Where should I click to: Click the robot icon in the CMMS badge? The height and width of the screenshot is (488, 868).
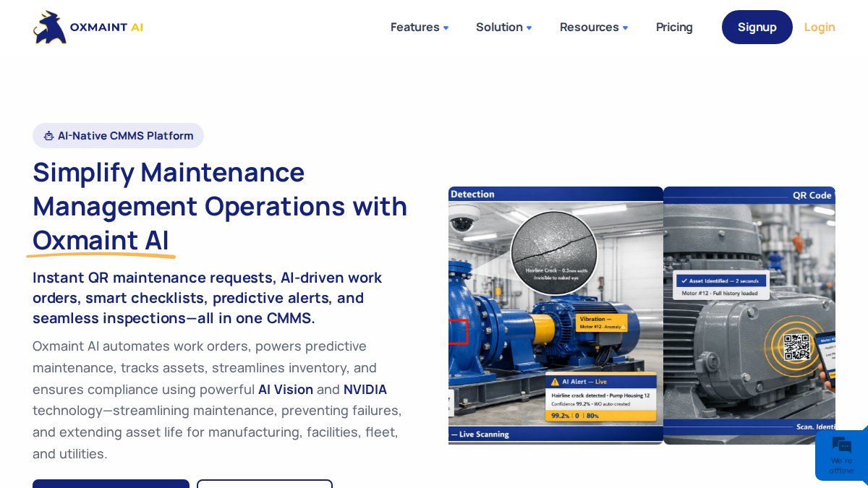pyautogui.click(x=48, y=136)
